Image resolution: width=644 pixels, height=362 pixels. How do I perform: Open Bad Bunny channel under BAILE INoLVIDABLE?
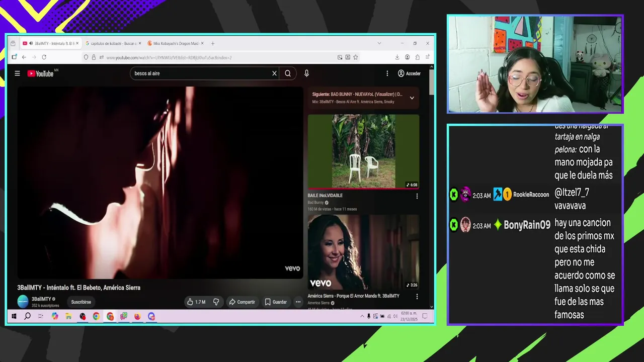[x=315, y=203]
